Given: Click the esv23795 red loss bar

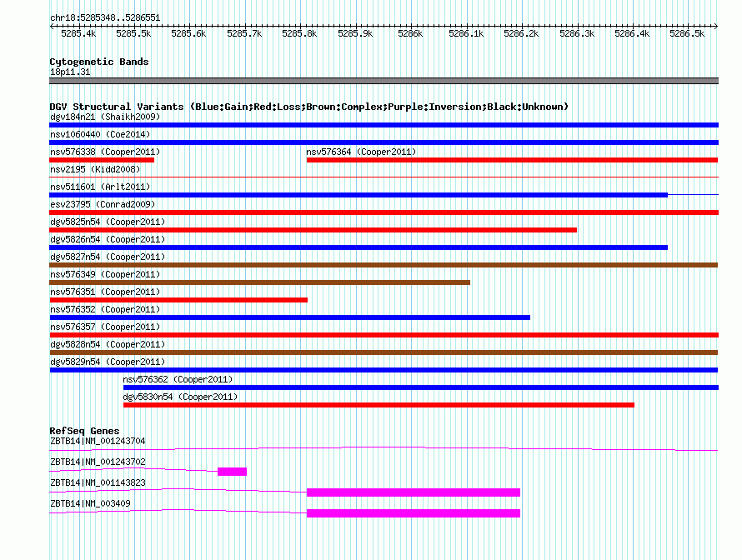Looking at the screenshot, I should click(x=384, y=212).
